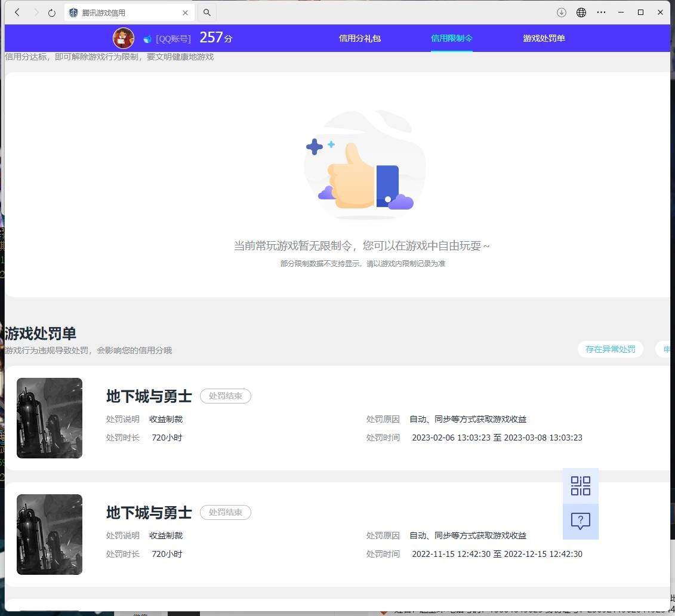Open the help question-mark chat icon
The image size is (675, 616).
(580, 521)
